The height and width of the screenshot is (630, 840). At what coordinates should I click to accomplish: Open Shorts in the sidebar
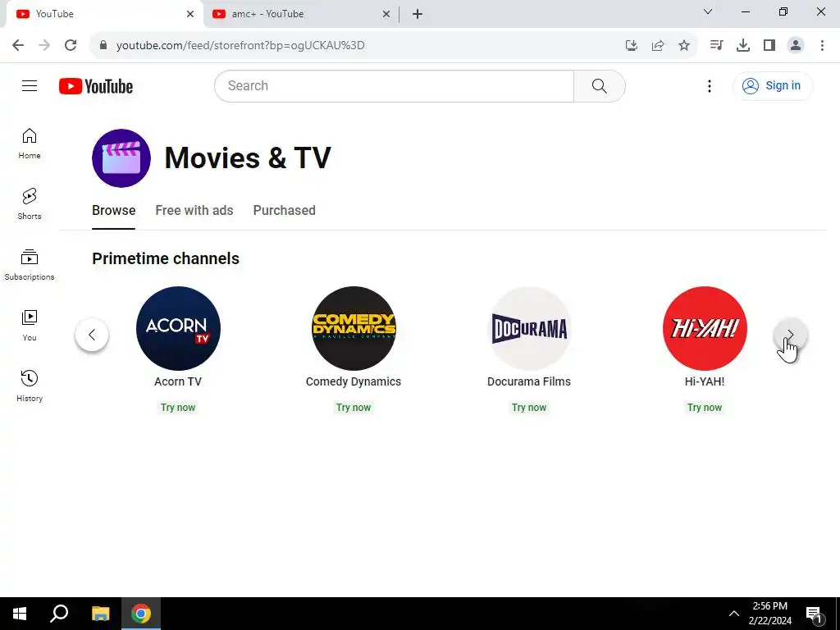(30, 204)
